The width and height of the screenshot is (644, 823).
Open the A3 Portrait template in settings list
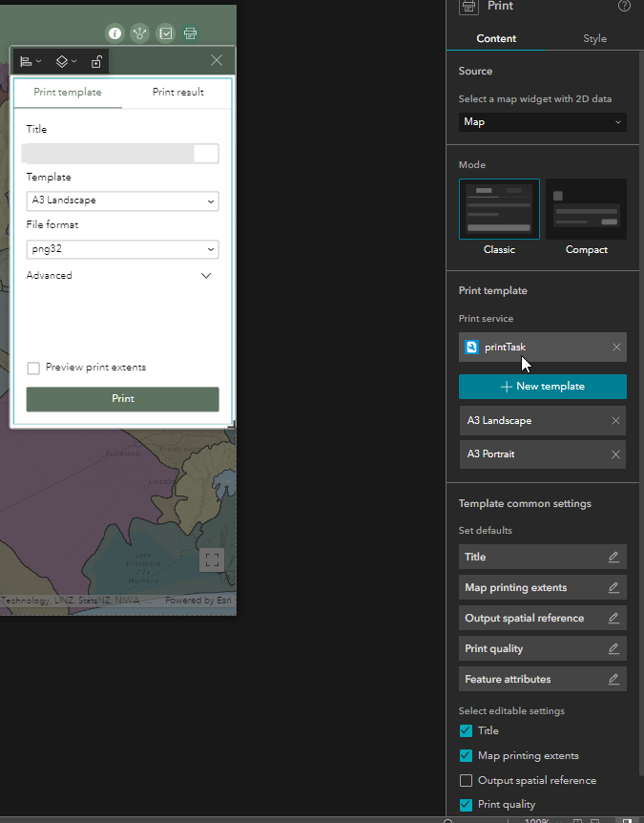click(x=542, y=454)
